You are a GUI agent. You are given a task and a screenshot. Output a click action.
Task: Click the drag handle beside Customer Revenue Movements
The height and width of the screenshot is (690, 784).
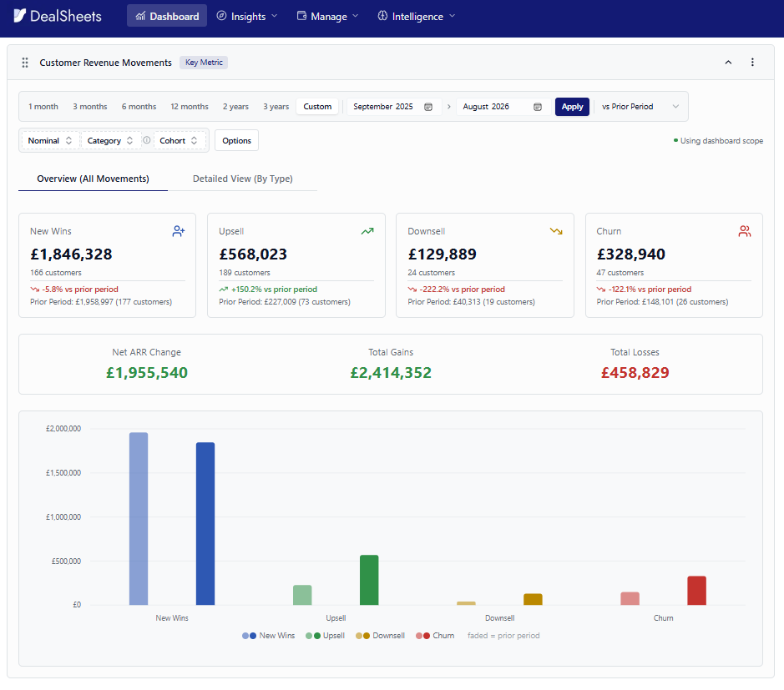click(x=25, y=63)
